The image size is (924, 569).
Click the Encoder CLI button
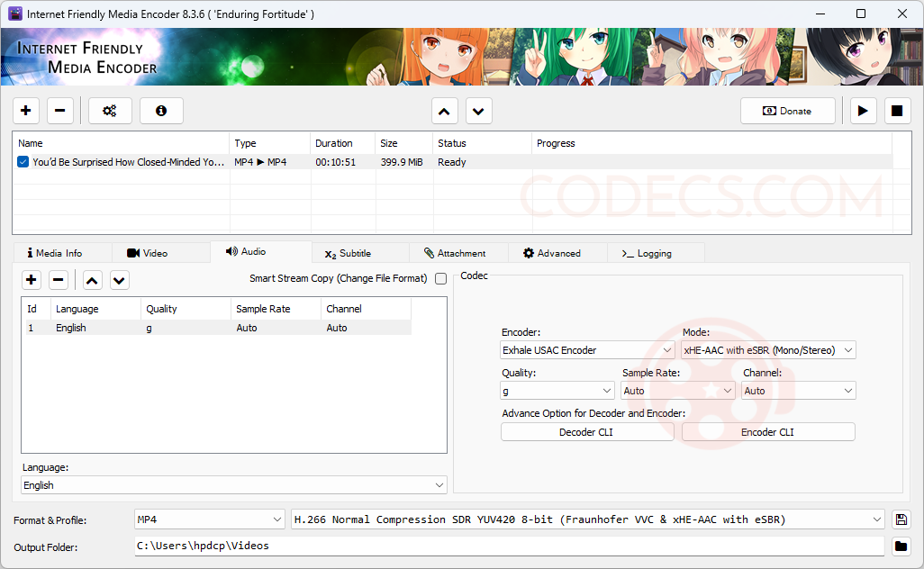tap(768, 432)
